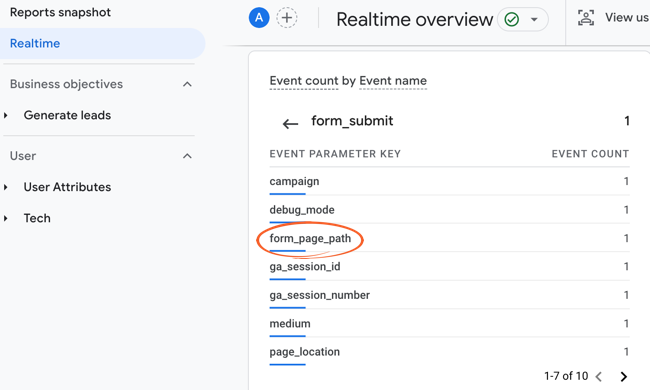Open Tech reports

pos(37,218)
